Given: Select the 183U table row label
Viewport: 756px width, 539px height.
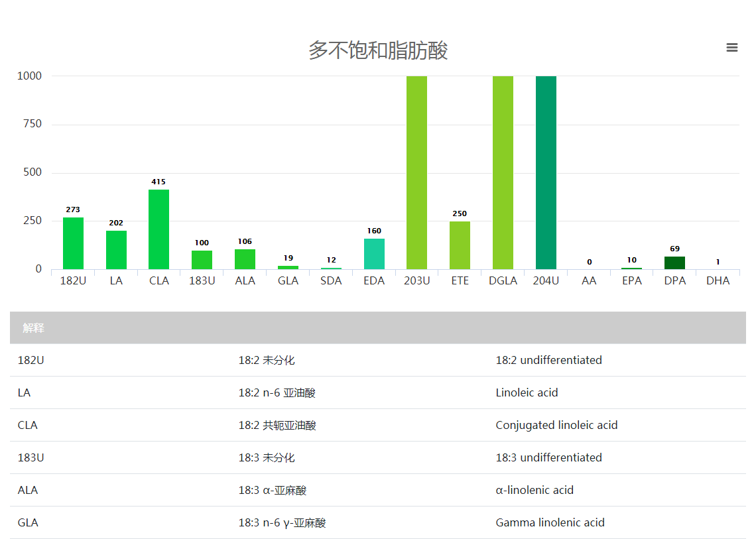Looking at the screenshot, I should pyautogui.click(x=31, y=457).
